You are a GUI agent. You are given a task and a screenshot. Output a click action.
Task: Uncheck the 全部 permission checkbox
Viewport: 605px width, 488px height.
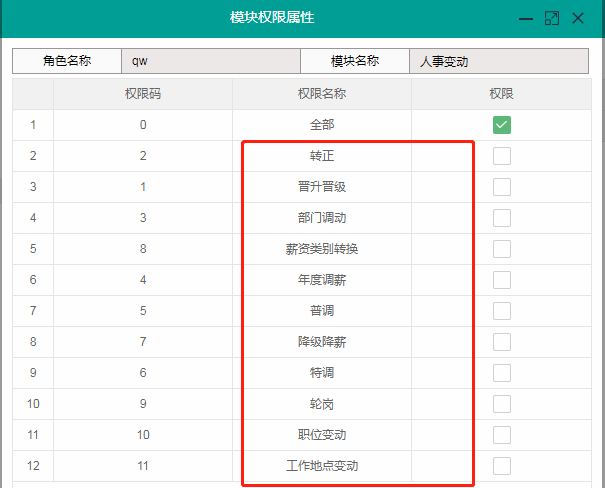(x=502, y=125)
